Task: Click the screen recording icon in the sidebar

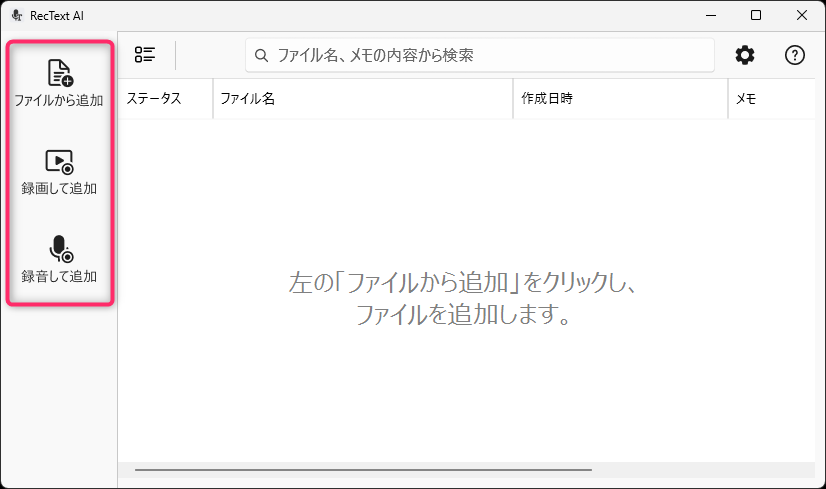Action: 59,161
